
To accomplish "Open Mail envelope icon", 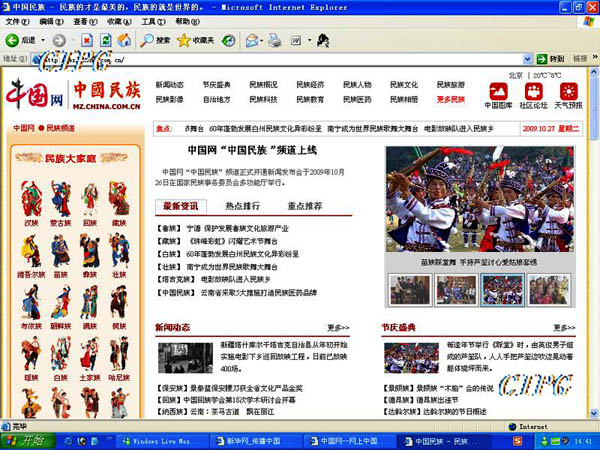I will [x=252, y=40].
